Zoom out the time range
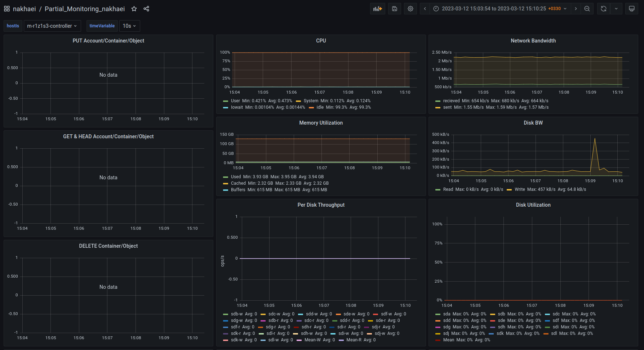The image size is (644, 350). pyautogui.click(x=587, y=9)
